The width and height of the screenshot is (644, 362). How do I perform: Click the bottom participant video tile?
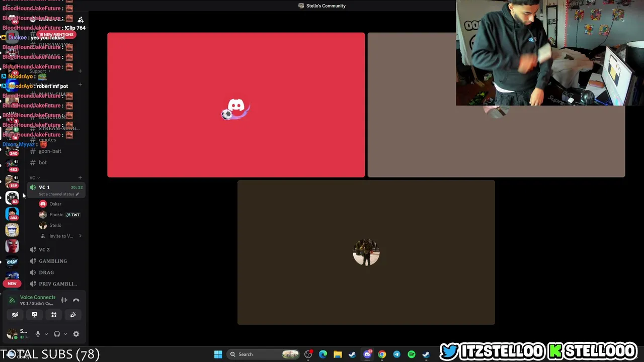coord(366,252)
